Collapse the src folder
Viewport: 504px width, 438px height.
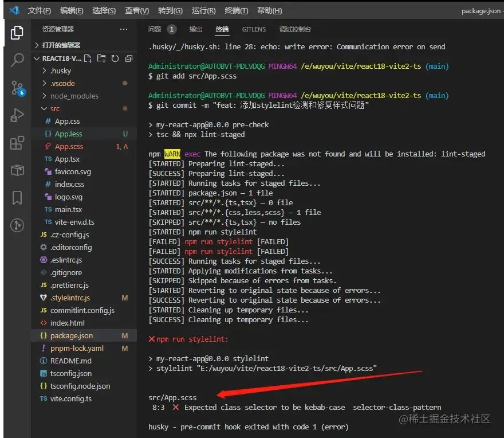(84, 109)
